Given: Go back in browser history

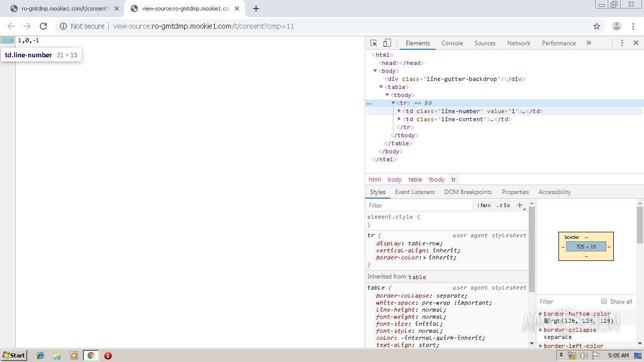Looking at the screenshot, I should tap(11, 26).
